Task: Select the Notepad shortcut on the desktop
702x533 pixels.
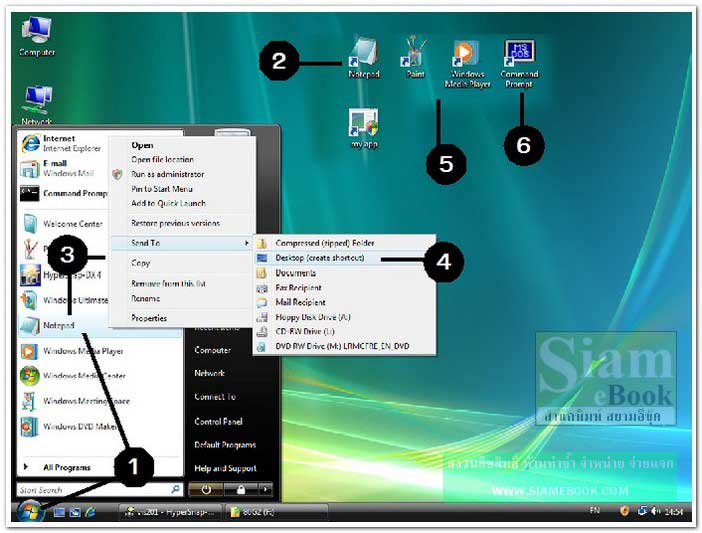Action: [364, 58]
